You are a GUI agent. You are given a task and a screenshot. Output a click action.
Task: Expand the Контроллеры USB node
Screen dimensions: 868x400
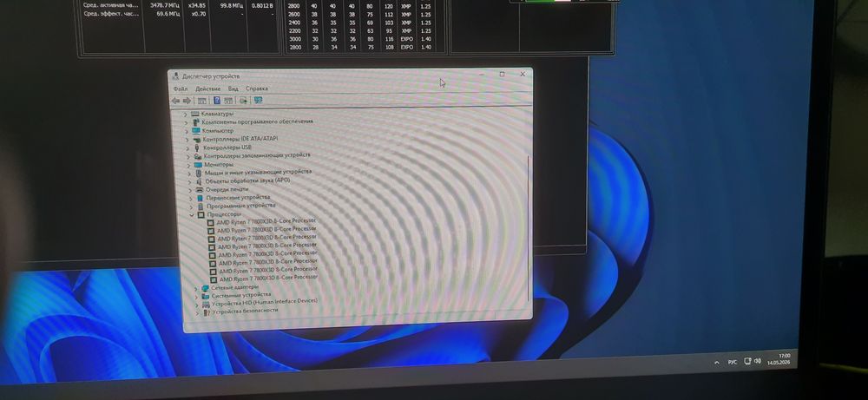pyautogui.click(x=187, y=148)
